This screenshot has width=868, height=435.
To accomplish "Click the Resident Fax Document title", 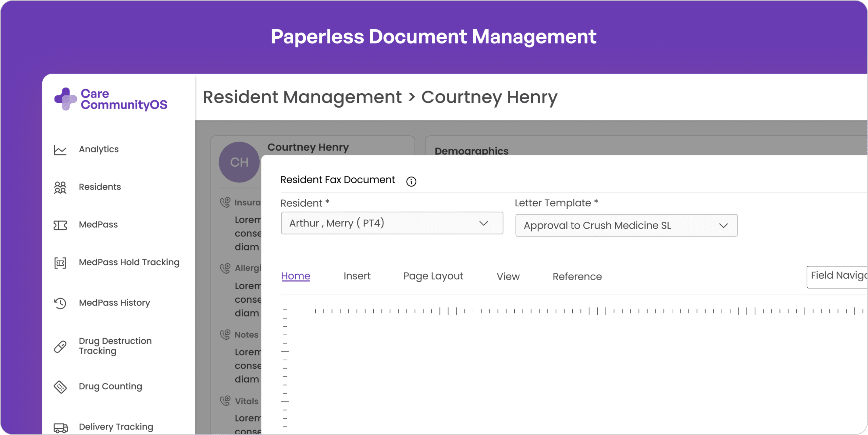I will (338, 179).
